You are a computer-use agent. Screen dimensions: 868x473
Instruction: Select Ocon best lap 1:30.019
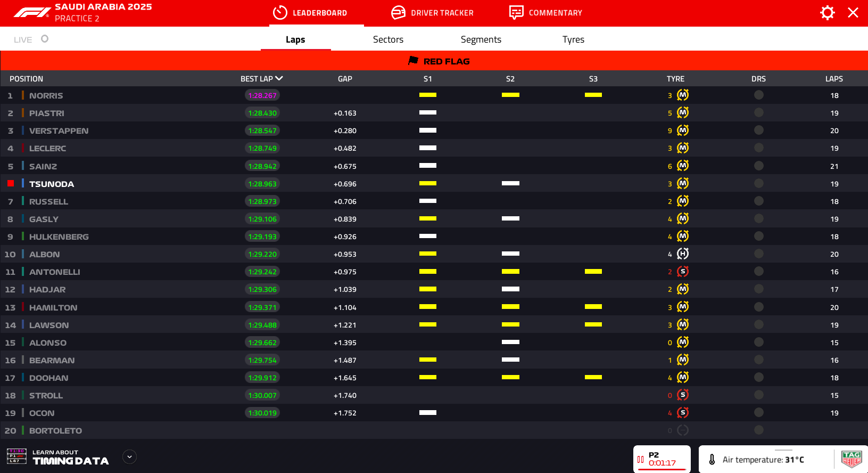[x=262, y=413]
